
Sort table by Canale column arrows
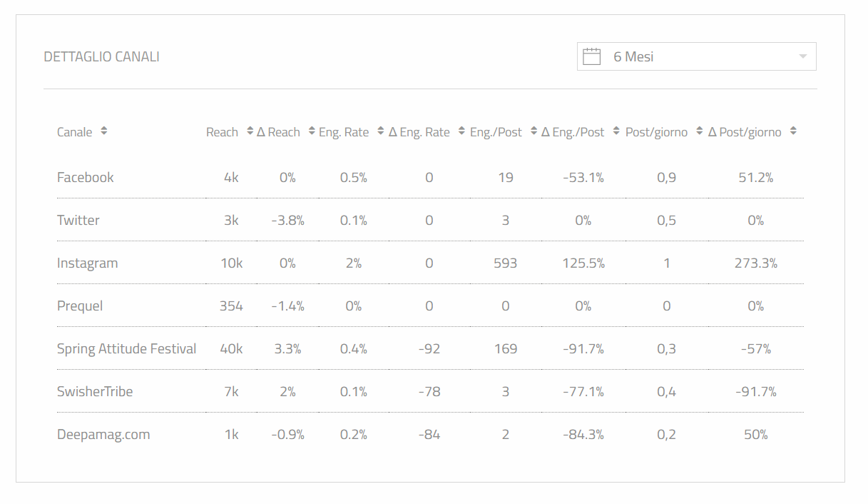pyautogui.click(x=104, y=131)
